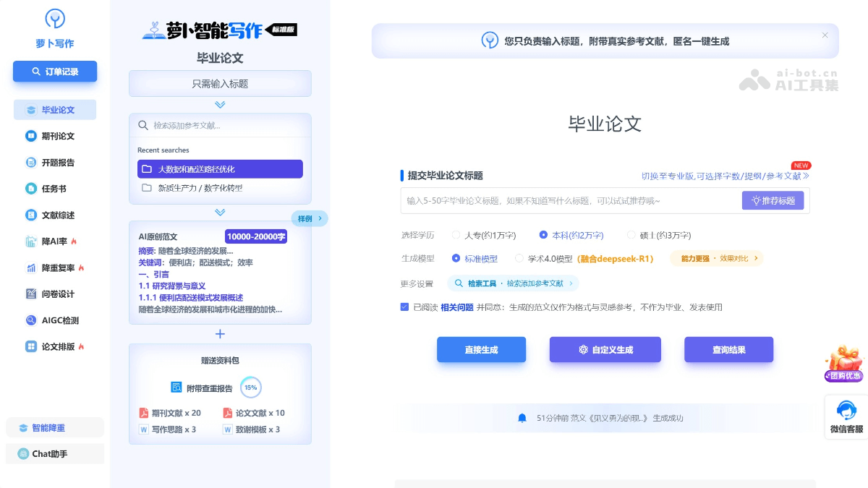868x488 pixels.
Task: Click the 直接生成 button
Action: [481, 349]
